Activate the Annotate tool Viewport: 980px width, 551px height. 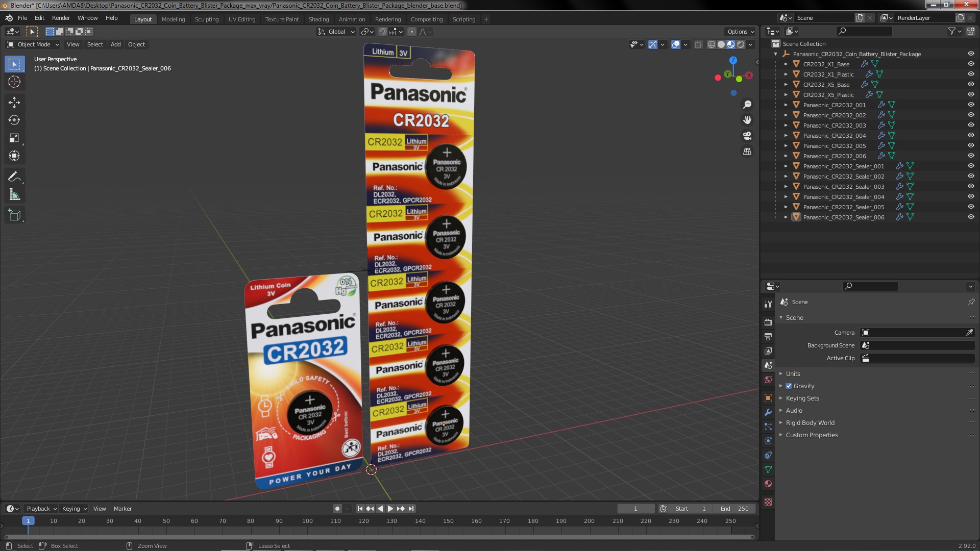(x=14, y=177)
